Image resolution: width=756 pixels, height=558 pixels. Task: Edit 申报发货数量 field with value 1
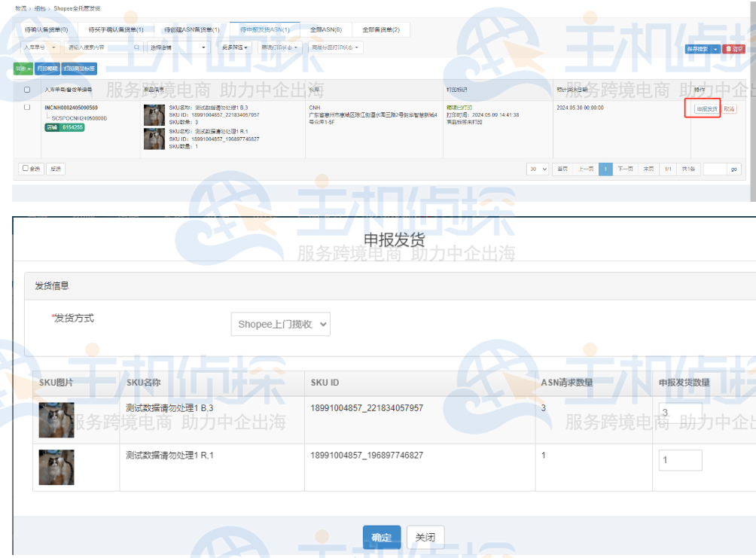(680, 460)
